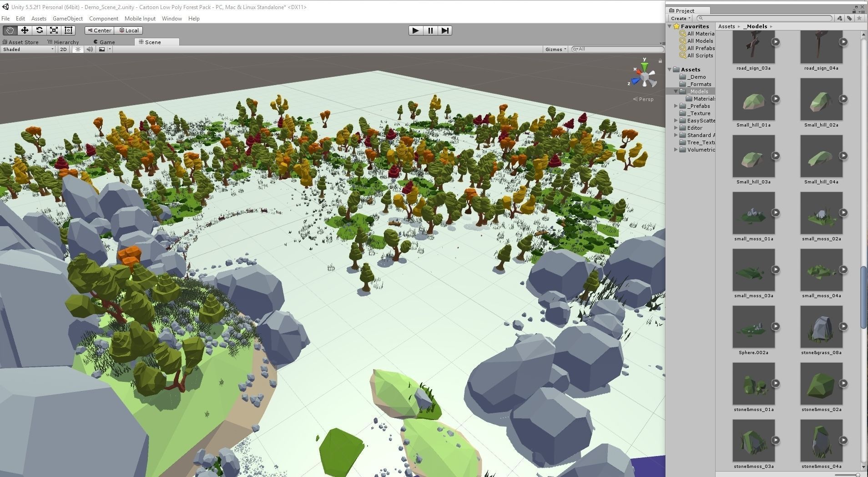Expand Small_hill_02a asset with its arrow
Image resolution: width=868 pixels, height=477 pixels.
point(843,99)
